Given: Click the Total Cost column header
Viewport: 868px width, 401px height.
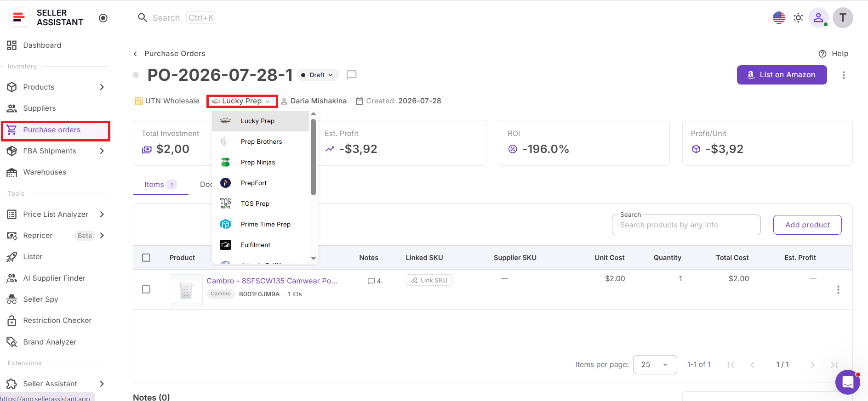Looking at the screenshot, I should pyautogui.click(x=732, y=258).
